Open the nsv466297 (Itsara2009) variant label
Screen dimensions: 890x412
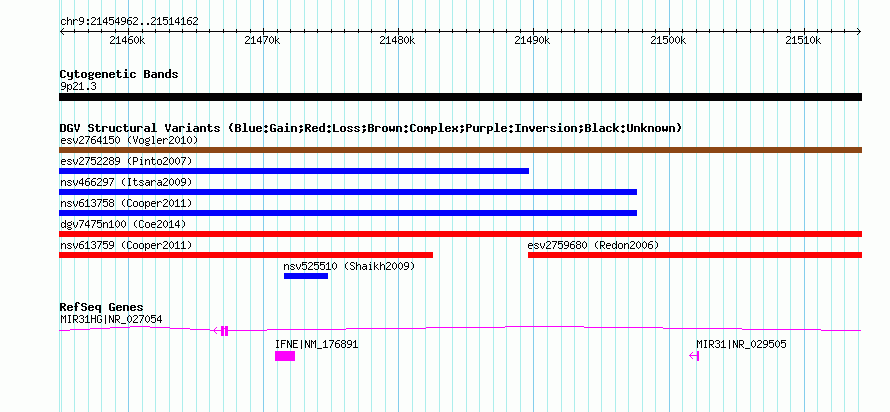[126, 182]
